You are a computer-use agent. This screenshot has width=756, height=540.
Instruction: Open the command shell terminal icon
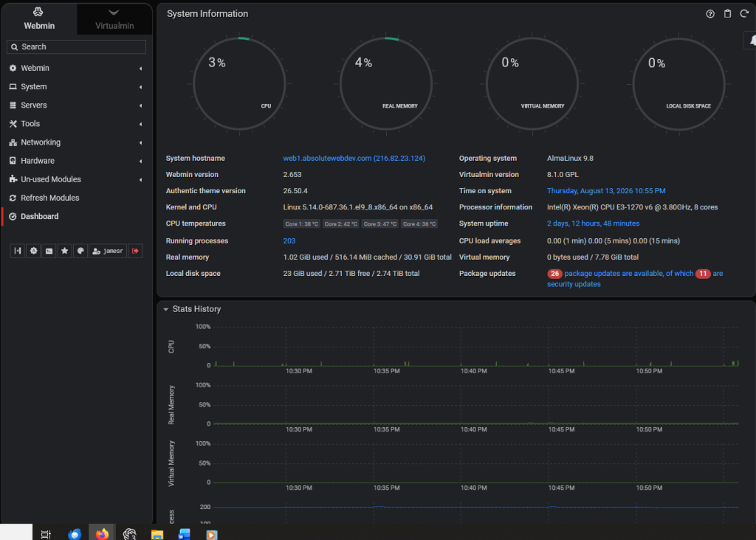49,251
